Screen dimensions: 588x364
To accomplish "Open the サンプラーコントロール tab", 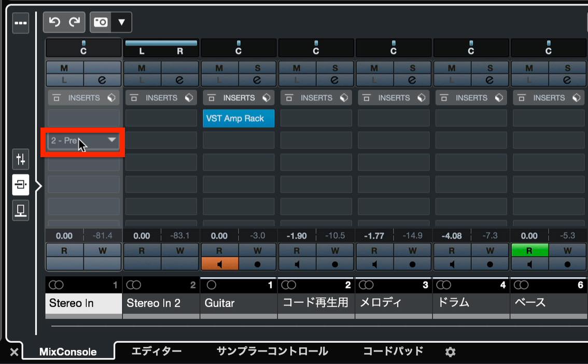I will click(x=272, y=351).
